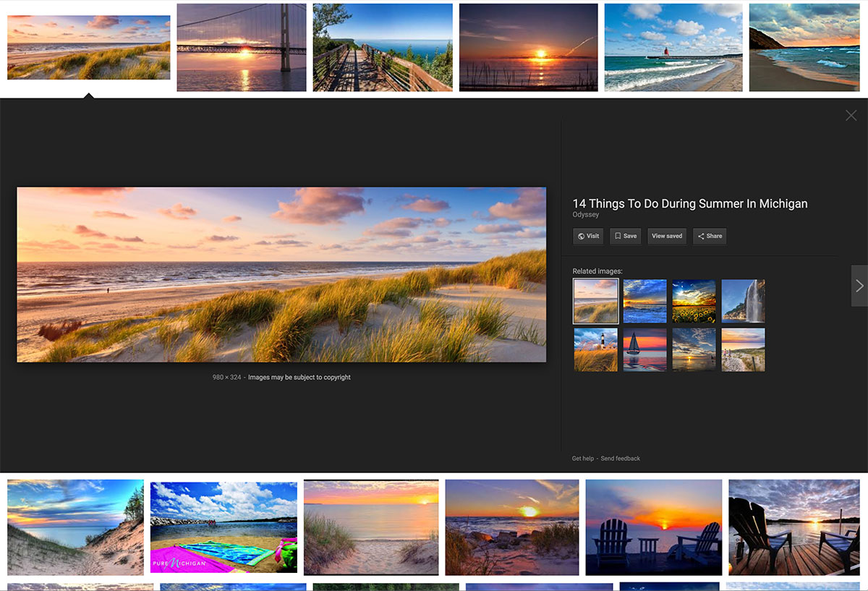The width and height of the screenshot is (868, 591).
Task: Open the sunflower field related image
Action: point(694,300)
